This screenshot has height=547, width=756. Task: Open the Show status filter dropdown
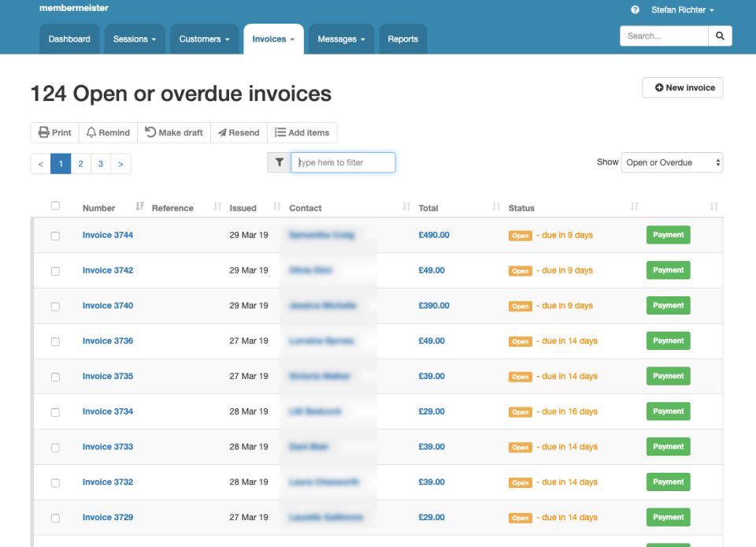(672, 162)
